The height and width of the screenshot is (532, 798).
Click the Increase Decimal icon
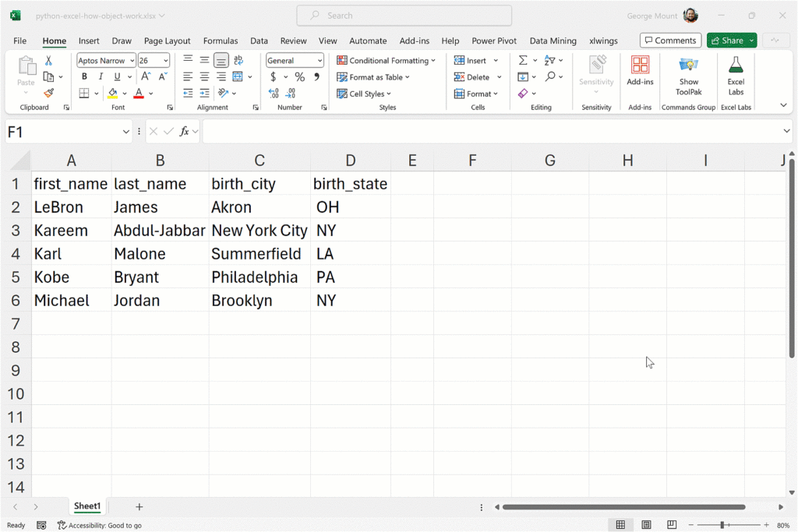click(x=274, y=93)
